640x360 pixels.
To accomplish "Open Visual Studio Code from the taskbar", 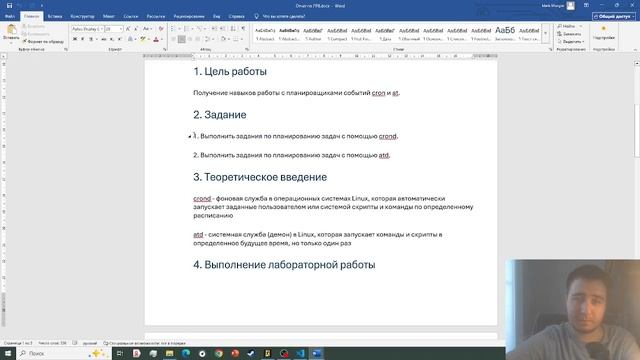I will coord(300,353).
